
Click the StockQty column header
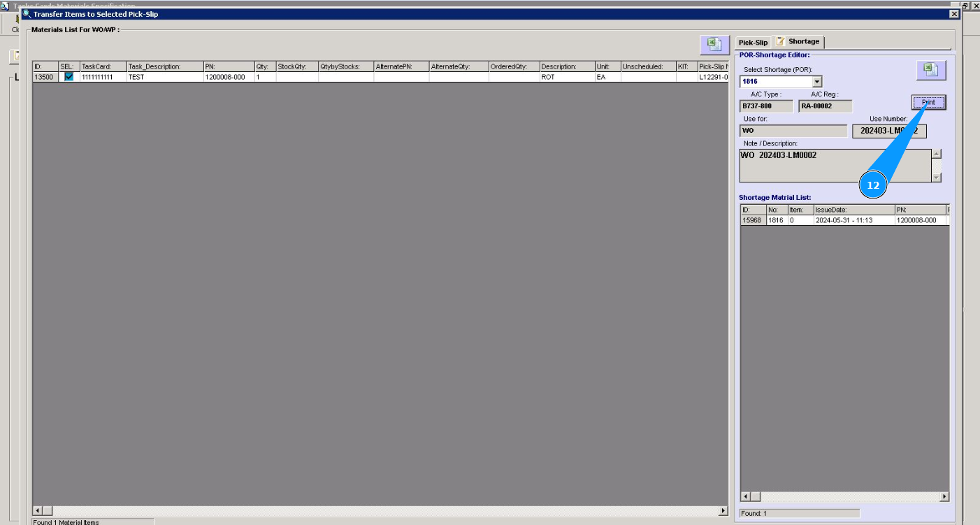point(297,67)
